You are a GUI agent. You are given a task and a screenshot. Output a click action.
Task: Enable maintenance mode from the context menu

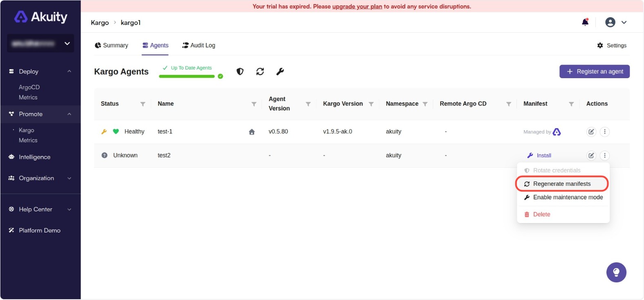tap(568, 197)
